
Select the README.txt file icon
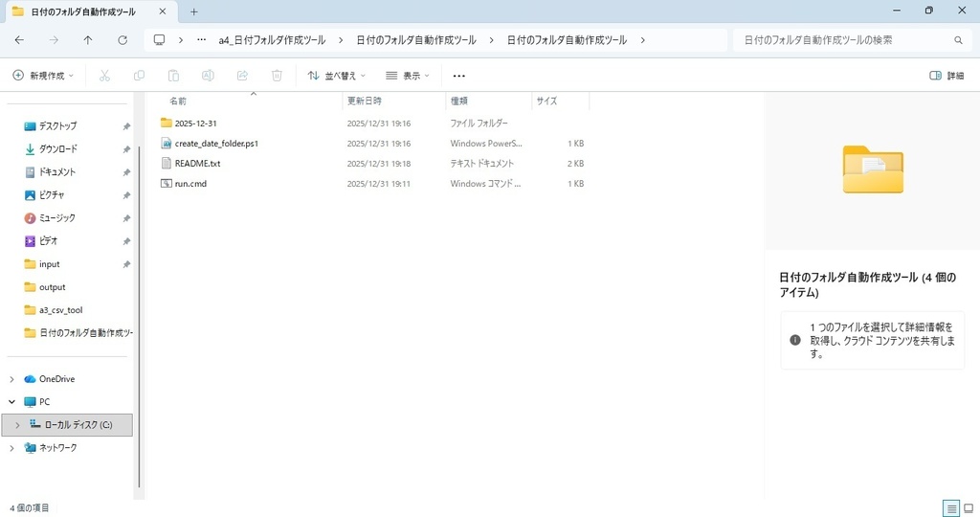tap(166, 163)
